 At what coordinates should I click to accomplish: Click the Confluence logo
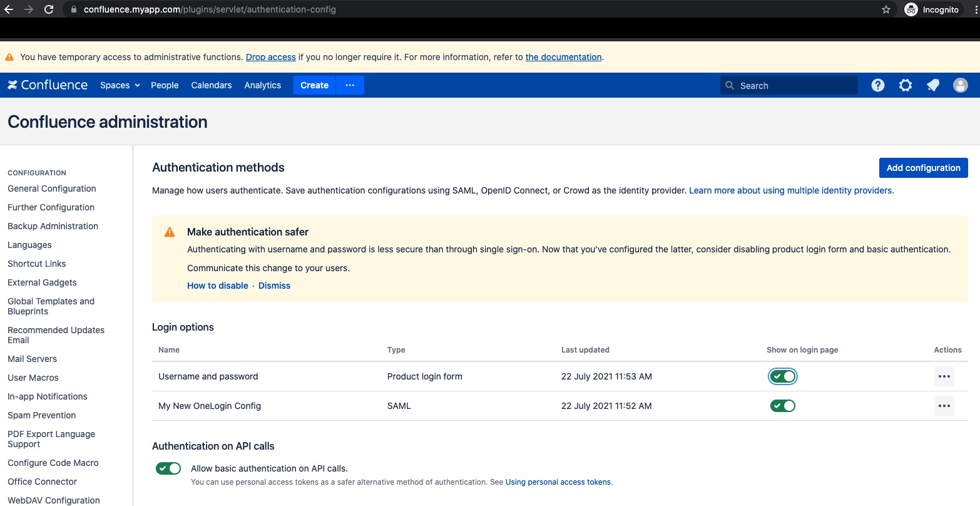click(x=48, y=85)
